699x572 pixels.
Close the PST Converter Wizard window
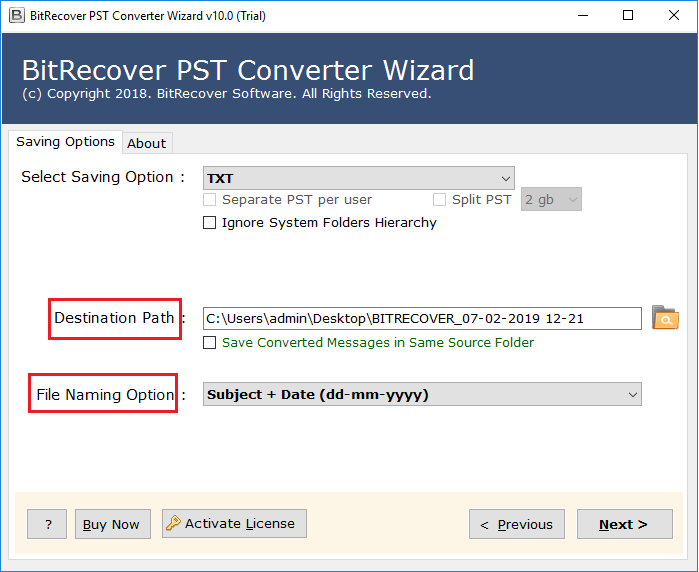tap(674, 16)
